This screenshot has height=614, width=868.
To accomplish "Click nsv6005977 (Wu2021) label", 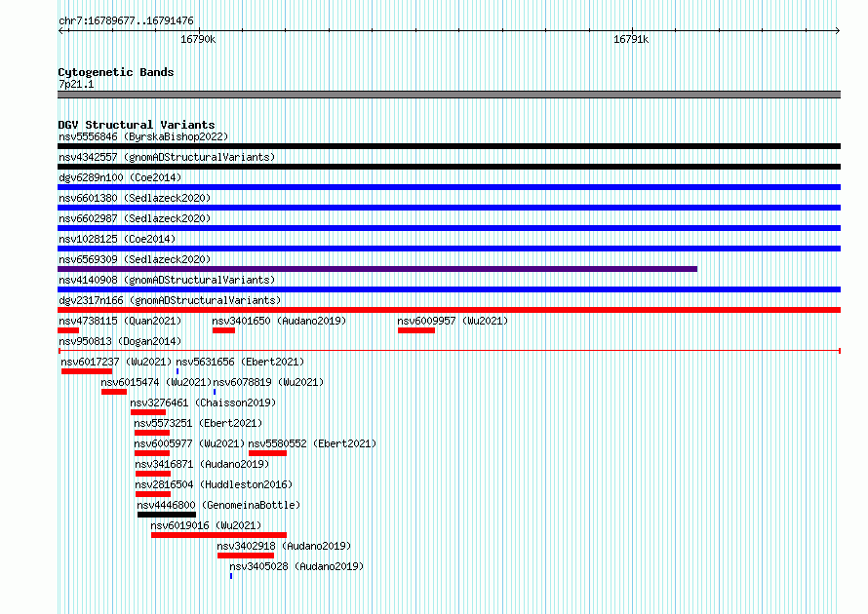I will 189,443.
